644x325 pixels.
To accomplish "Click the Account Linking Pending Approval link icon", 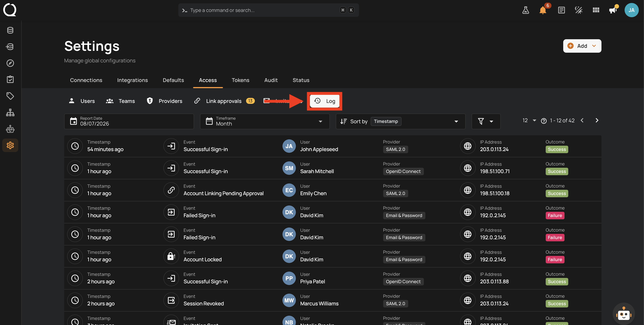I will point(171,190).
